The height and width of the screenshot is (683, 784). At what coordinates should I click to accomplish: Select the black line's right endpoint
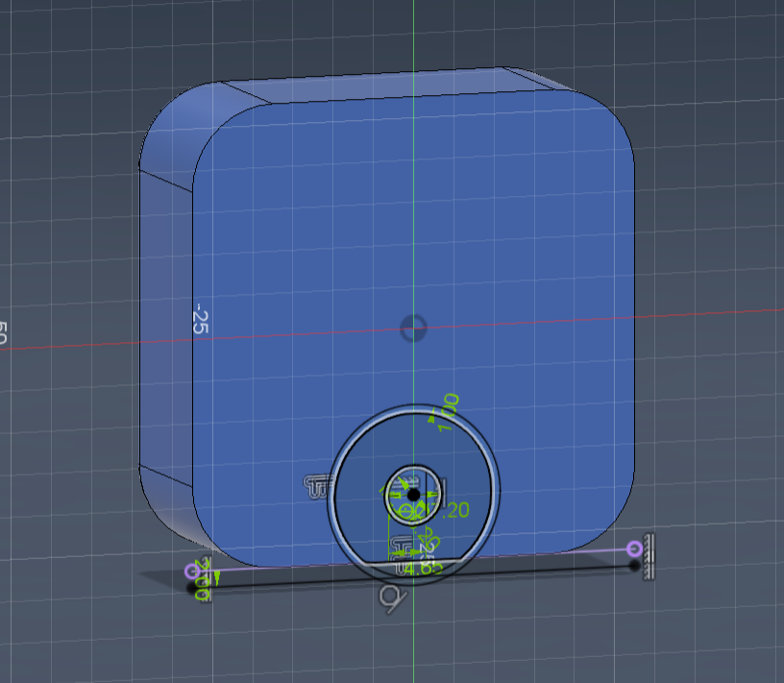click(x=634, y=566)
